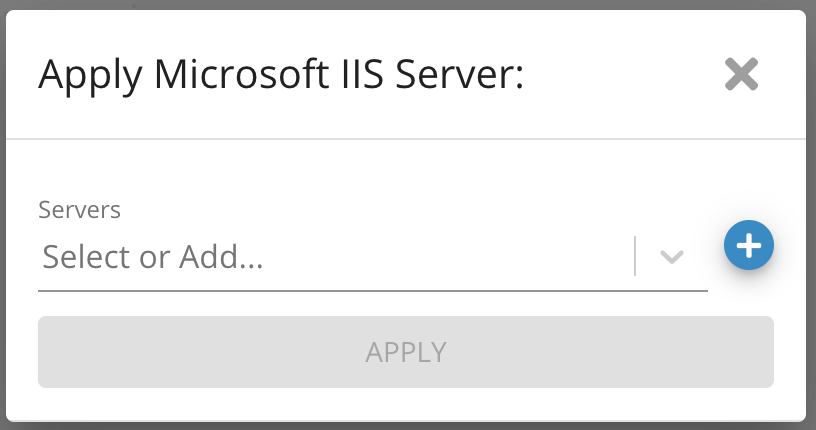Add a new server with the round plus button

[749, 245]
